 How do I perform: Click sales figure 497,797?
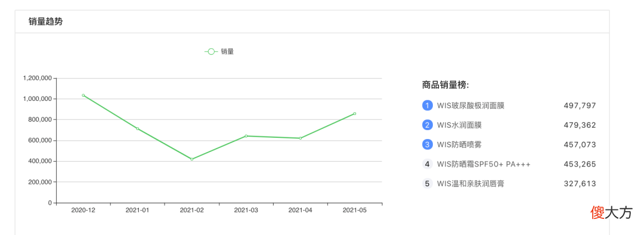point(580,106)
